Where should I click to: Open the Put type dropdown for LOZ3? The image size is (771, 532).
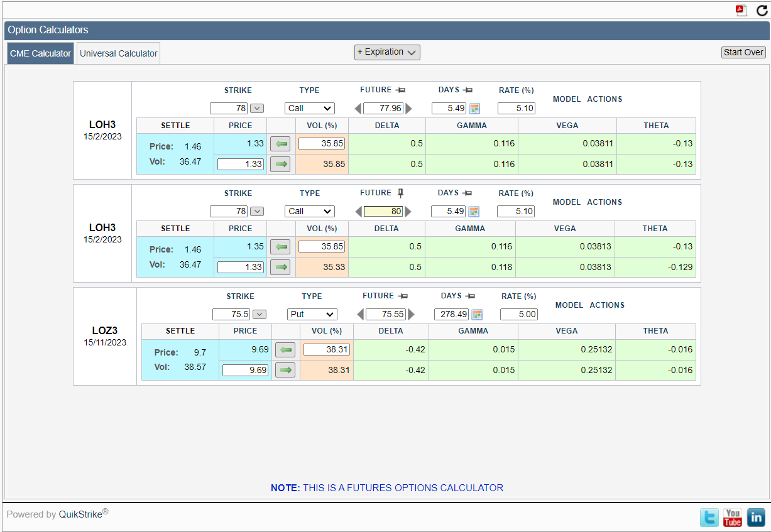click(x=312, y=314)
